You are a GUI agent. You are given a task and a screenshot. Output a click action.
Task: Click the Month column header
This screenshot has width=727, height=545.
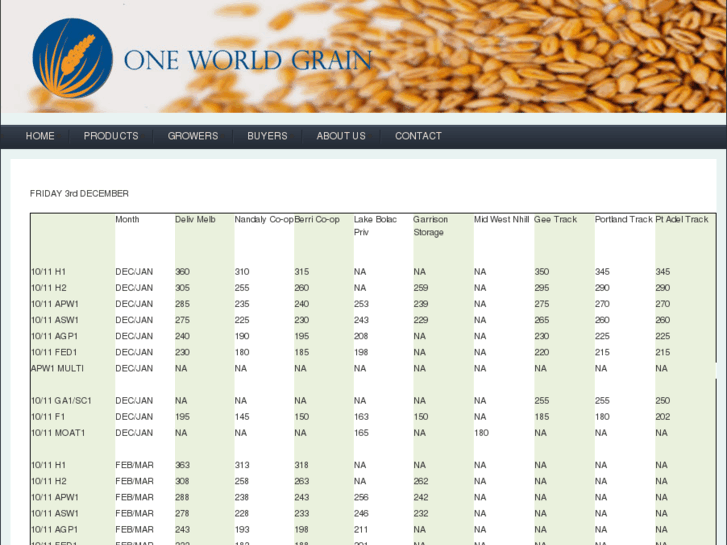(x=127, y=219)
